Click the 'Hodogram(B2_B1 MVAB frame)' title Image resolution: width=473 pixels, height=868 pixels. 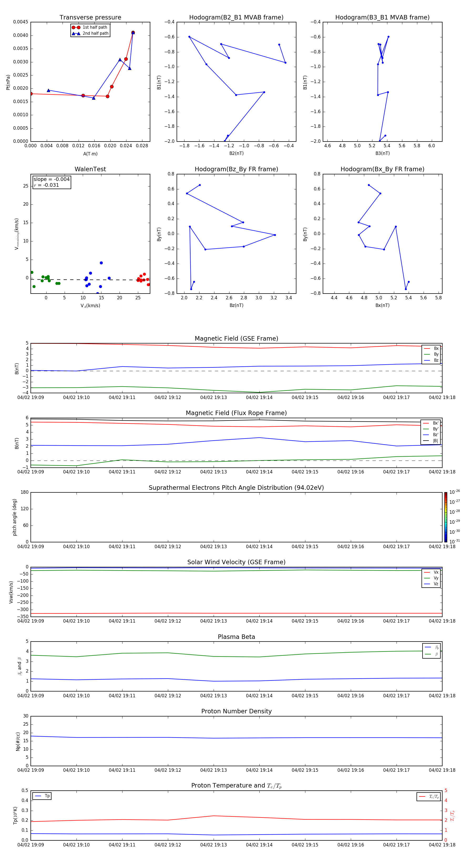pyautogui.click(x=236, y=18)
